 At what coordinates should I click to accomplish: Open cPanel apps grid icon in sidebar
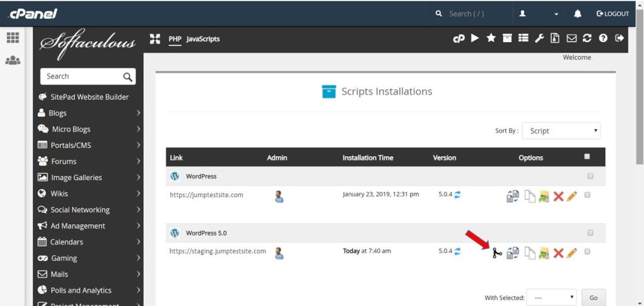tap(13, 38)
